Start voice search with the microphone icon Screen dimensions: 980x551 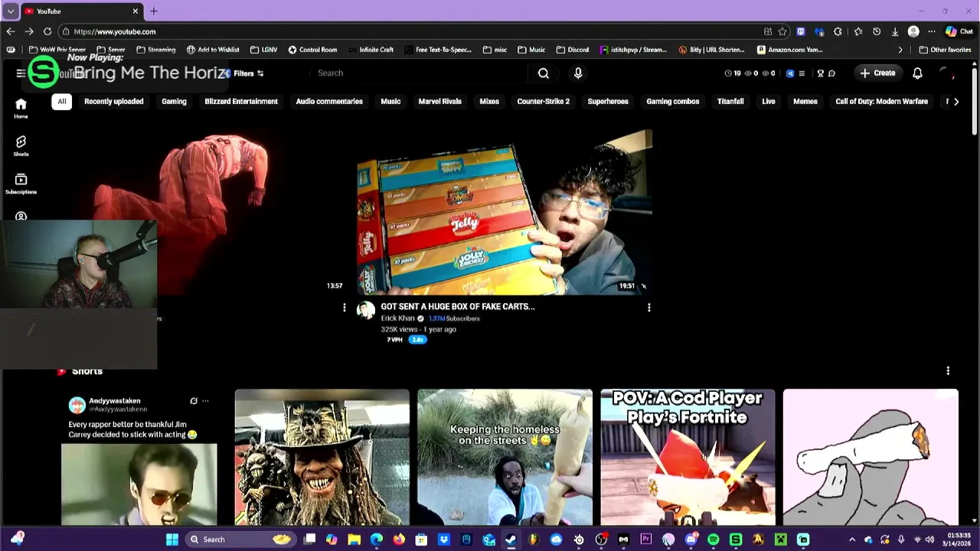pos(578,73)
